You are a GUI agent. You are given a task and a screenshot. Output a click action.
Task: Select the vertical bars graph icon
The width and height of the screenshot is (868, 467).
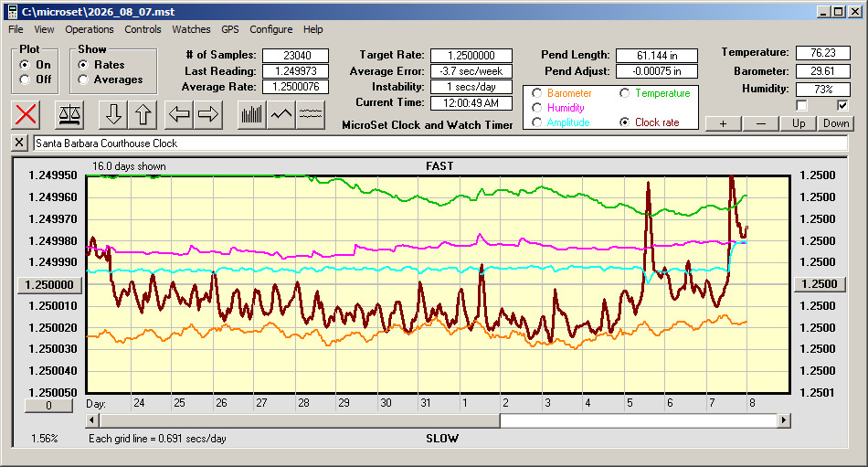[252, 114]
